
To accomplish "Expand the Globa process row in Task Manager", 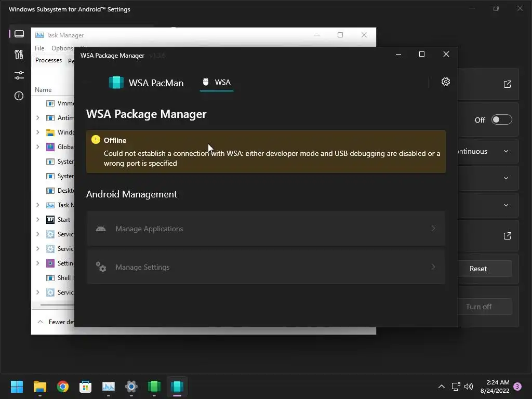I will click(x=37, y=147).
